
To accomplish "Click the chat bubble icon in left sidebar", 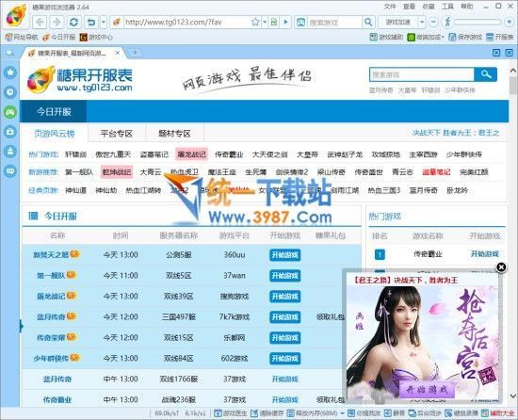I will [10, 171].
